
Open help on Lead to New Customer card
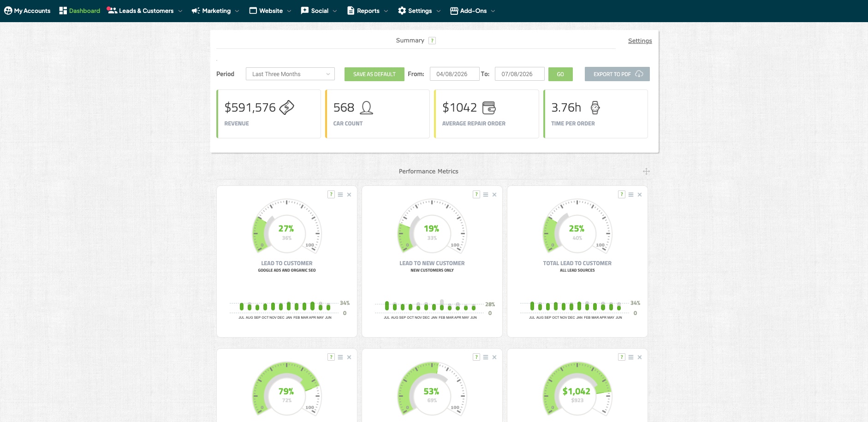(476, 195)
